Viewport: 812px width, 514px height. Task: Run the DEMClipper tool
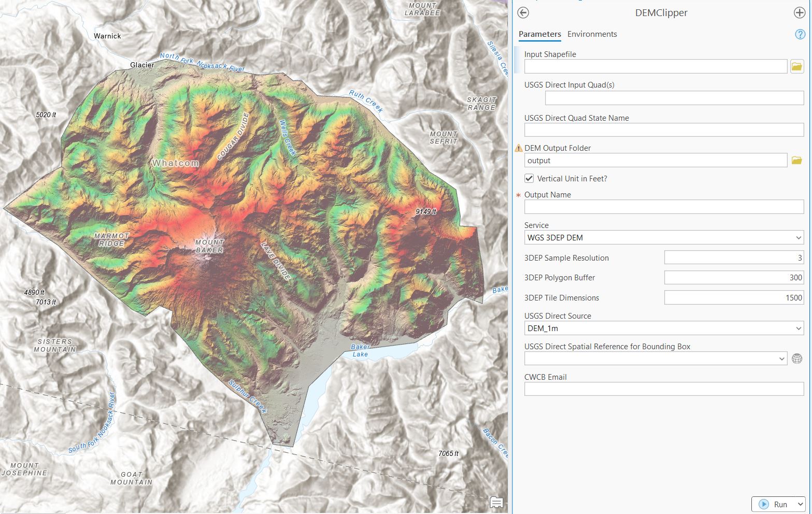point(774,504)
